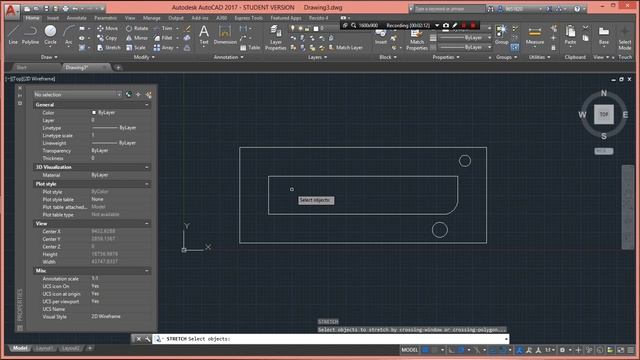Insert a Table from Annotation panel
The width and height of the screenshot is (640, 360).
click(x=250, y=48)
